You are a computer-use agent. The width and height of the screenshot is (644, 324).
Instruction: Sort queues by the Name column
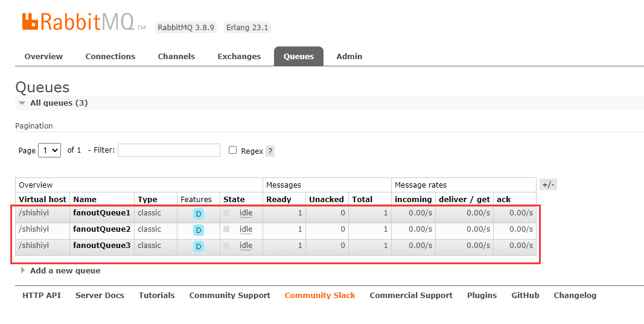click(84, 199)
